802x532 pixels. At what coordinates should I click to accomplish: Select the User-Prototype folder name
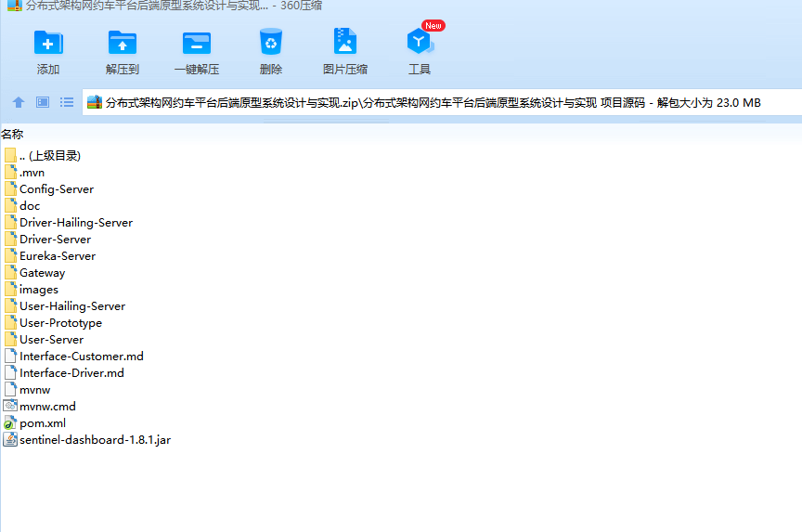61,323
